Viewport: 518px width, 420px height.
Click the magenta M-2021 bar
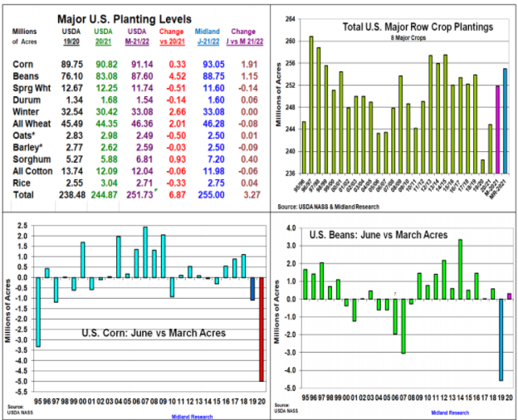click(x=497, y=129)
